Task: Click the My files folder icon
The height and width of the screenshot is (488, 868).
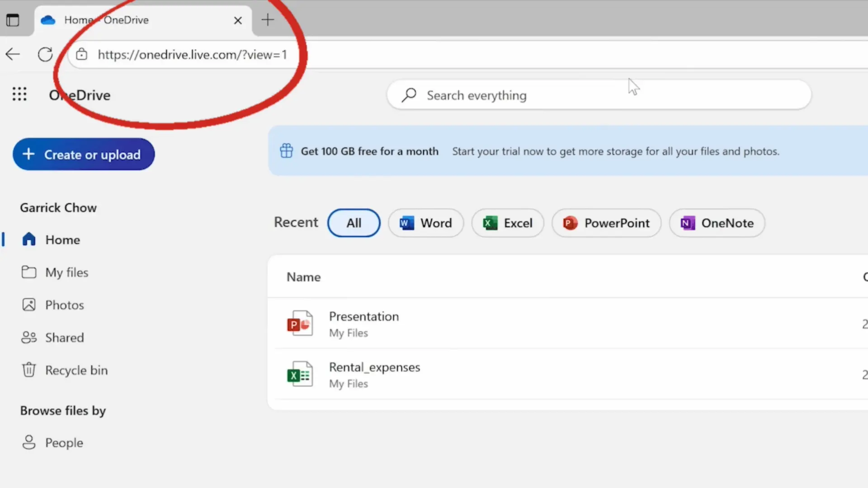Action: tap(29, 272)
